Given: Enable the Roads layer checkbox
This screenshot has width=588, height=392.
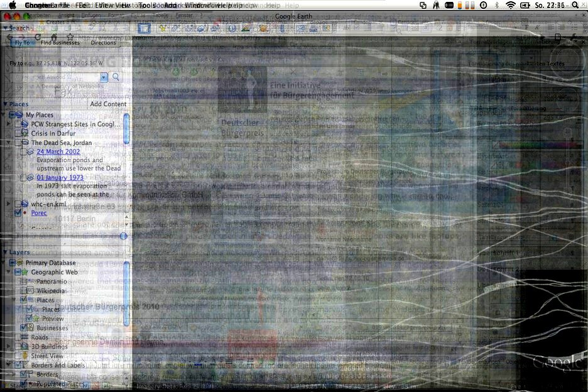Looking at the screenshot, I should [x=18, y=337].
